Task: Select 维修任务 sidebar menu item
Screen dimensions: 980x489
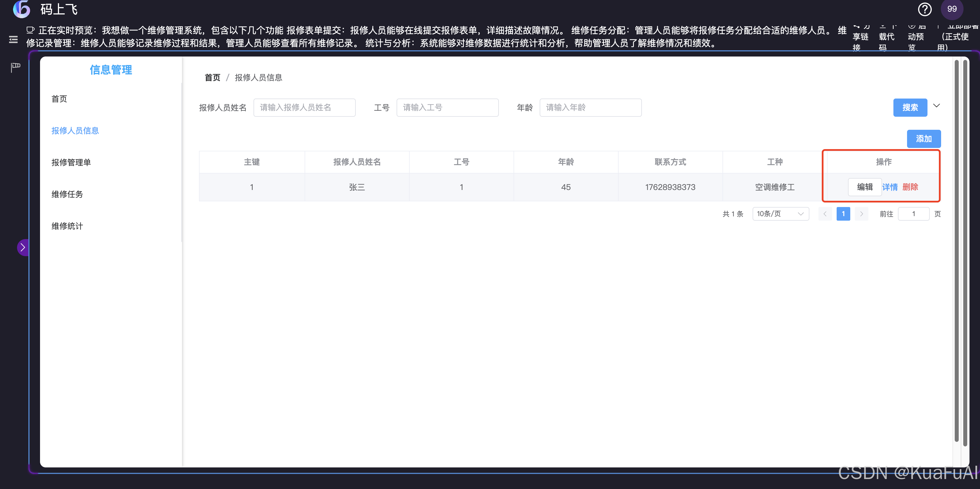Action: click(67, 194)
